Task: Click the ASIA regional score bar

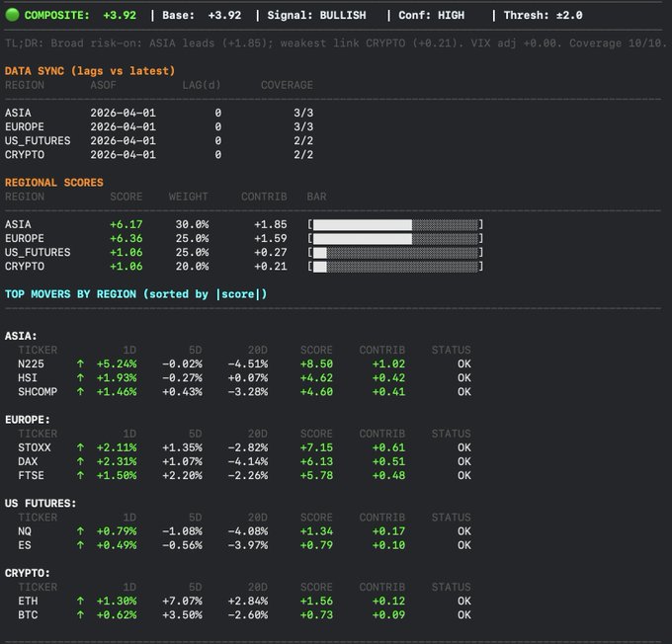Action: [x=395, y=224]
